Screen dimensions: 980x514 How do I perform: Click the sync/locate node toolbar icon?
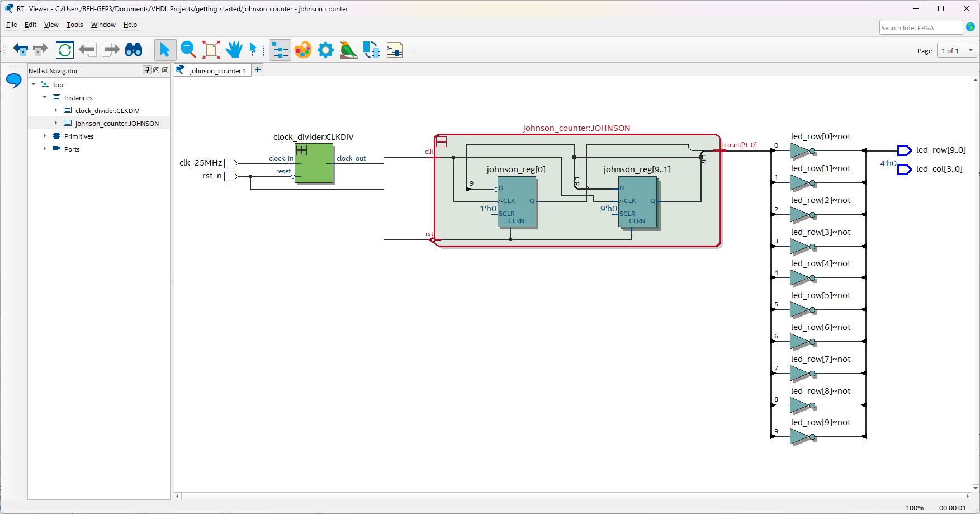point(372,50)
